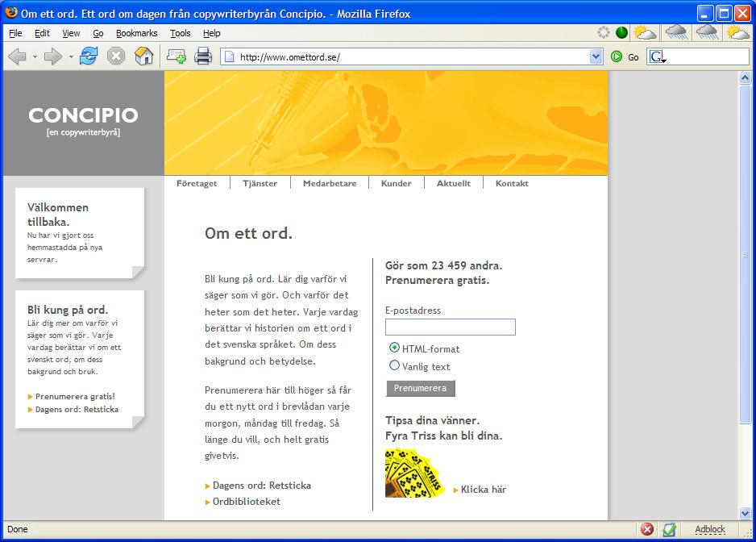Click the yellow Triss tickets thumbnail

point(414,473)
